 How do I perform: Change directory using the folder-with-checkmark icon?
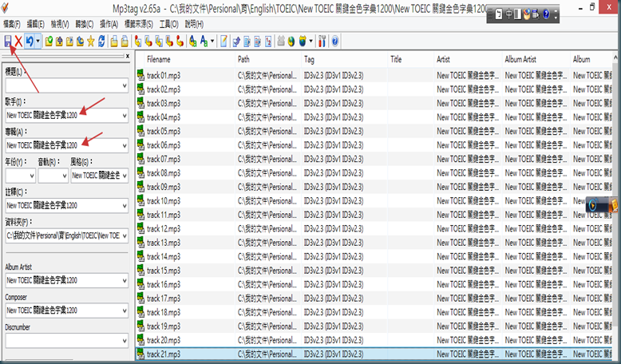point(49,41)
